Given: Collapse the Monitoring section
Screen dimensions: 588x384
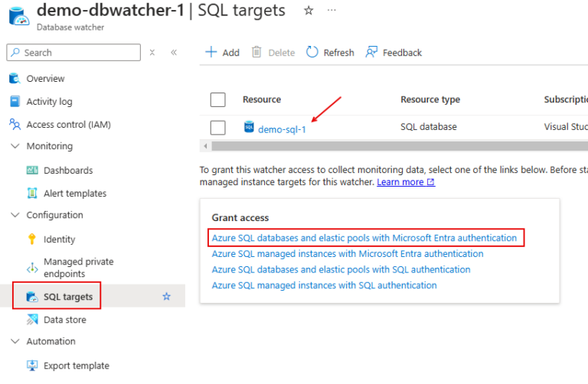Looking at the screenshot, I should (15, 146).
